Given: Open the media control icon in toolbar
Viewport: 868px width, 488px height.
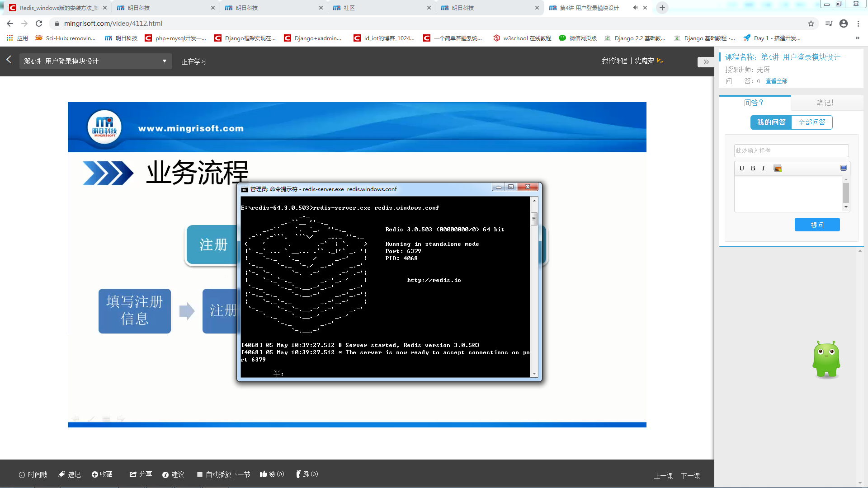Looking at the screenshot, I should click(x=829, y=23).
